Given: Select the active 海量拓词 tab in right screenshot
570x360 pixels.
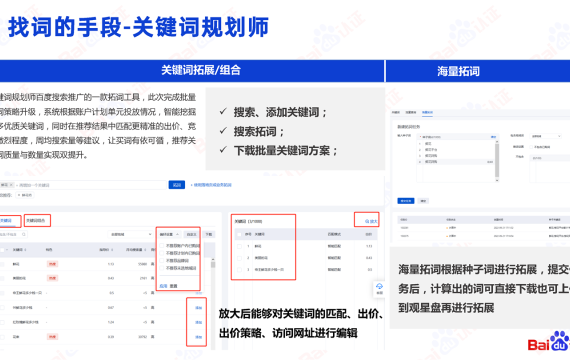Looking at the screenshot, I should point(427,112).
